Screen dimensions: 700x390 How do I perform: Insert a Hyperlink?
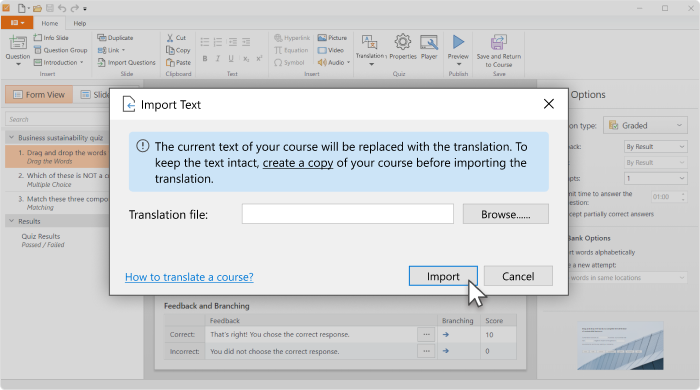pyautogui.click(x=292, y=38)
